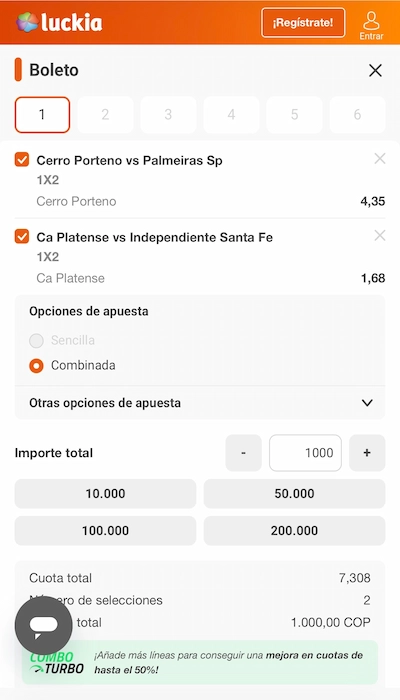
Task: Close the Boleto panel with X
Action: tap(375, 70)
